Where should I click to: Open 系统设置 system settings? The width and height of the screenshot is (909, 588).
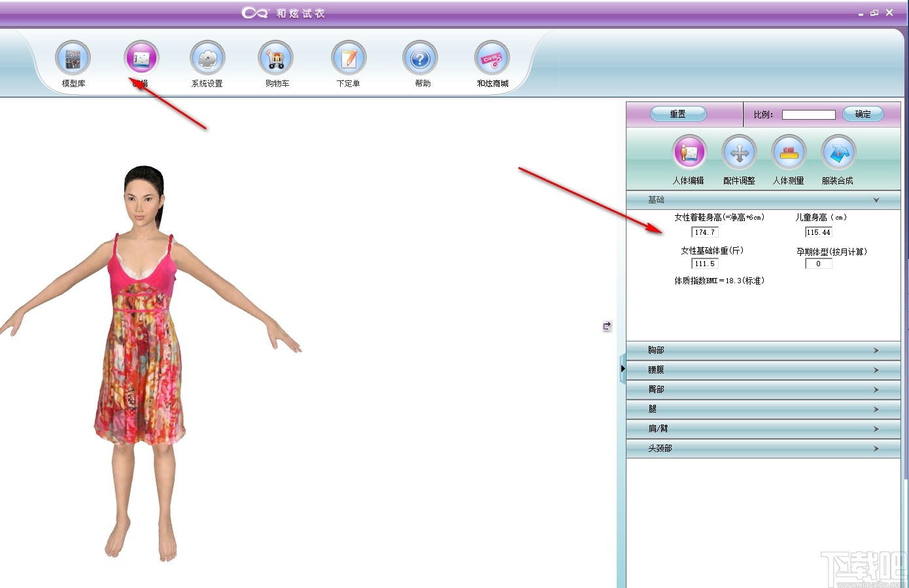[x=207, y=59]
